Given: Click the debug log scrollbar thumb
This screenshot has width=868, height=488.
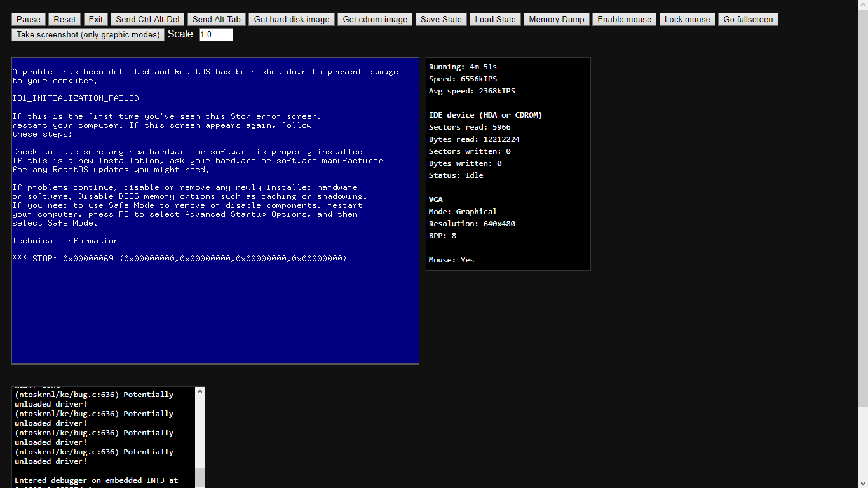Looking at the screenshot, I should 200,478.
